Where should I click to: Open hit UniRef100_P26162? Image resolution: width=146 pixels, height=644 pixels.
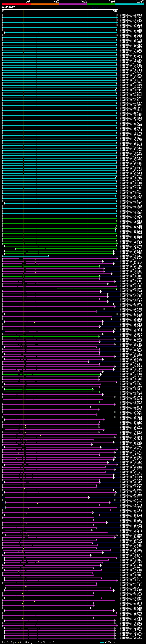(131, 321)
